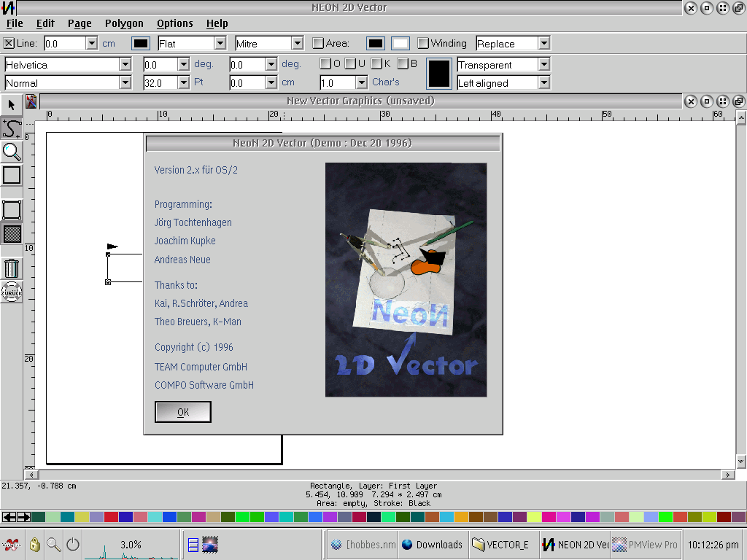
Task: Click the NEON application title bar icon
Action: 8,7
